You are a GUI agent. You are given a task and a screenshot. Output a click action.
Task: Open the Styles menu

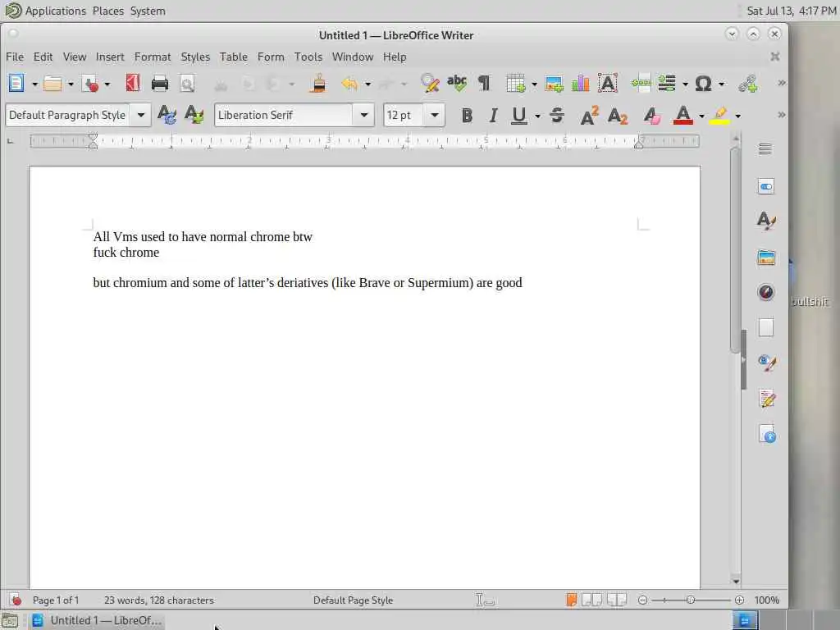click(195, 57)
